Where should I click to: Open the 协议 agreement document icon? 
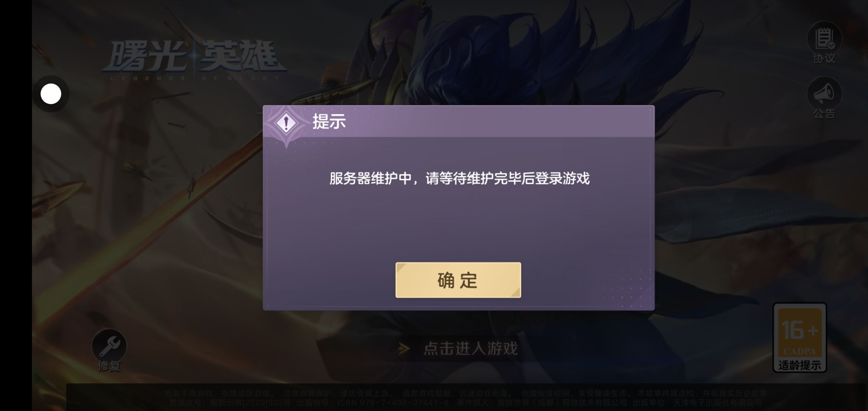coord(824,39)
